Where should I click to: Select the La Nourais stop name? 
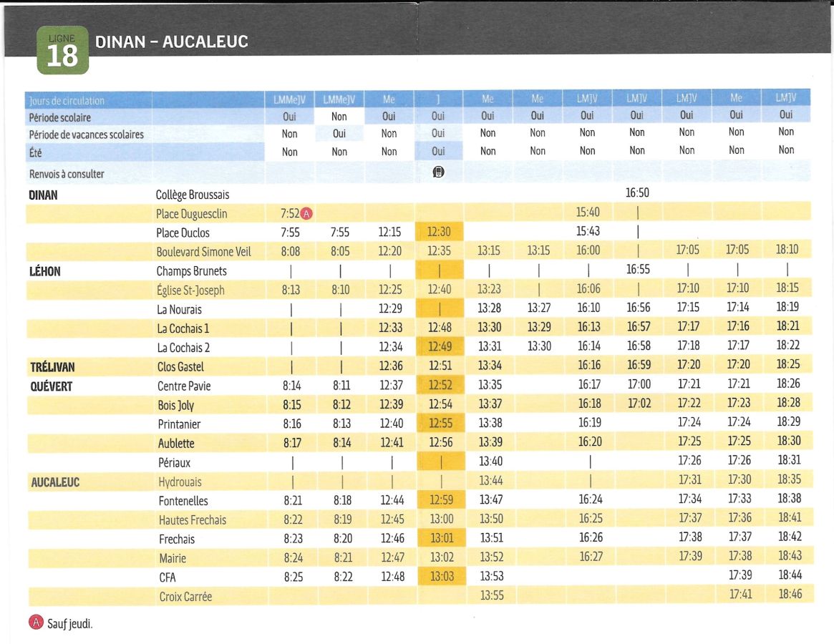pos(179,310)
